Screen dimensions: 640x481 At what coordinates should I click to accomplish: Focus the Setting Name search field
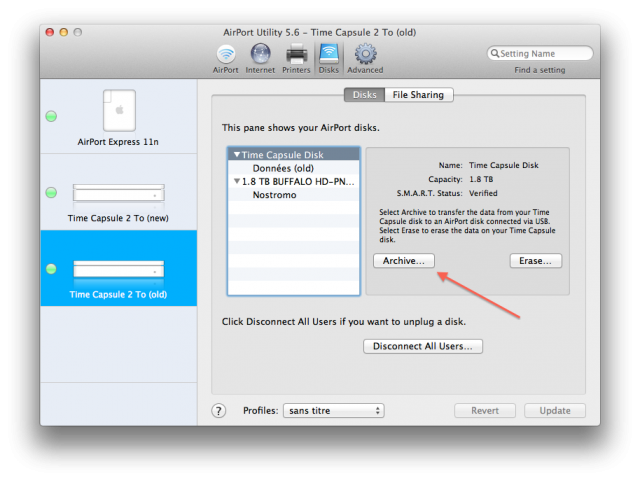(x=540, y=53)
